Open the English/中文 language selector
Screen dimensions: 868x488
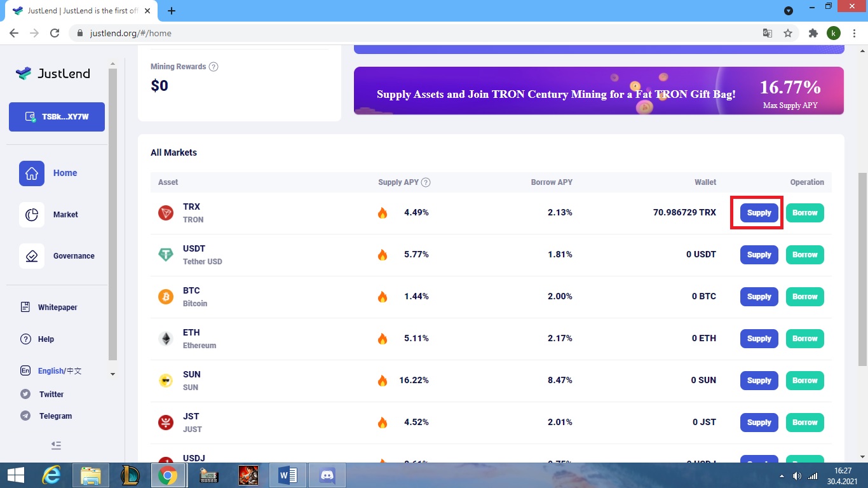tap(60, 371)
